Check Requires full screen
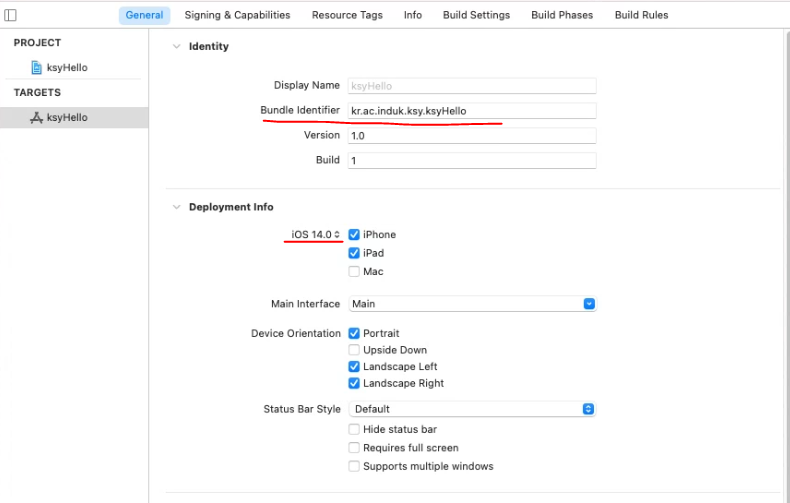790x503 pixels. 354,448
